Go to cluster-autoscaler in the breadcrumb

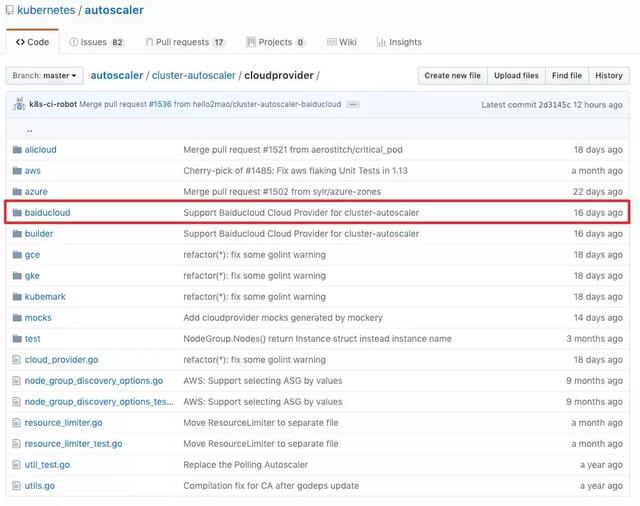pos(194,75)
